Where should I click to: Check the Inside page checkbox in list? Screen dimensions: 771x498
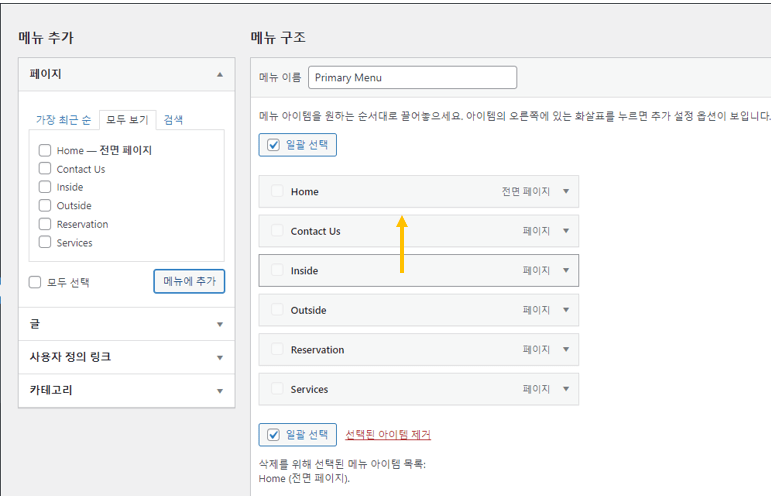[45, 187]
